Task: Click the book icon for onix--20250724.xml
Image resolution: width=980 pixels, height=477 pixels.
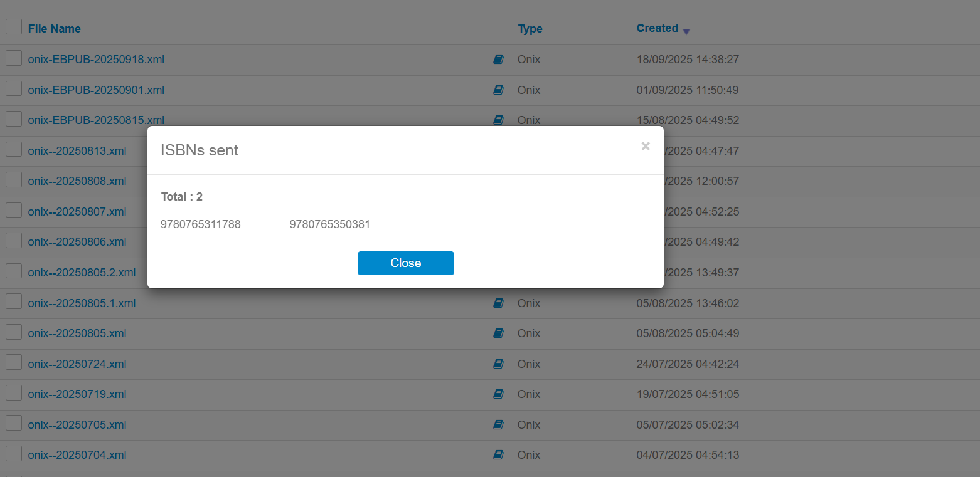Action: tap(498, 364)
